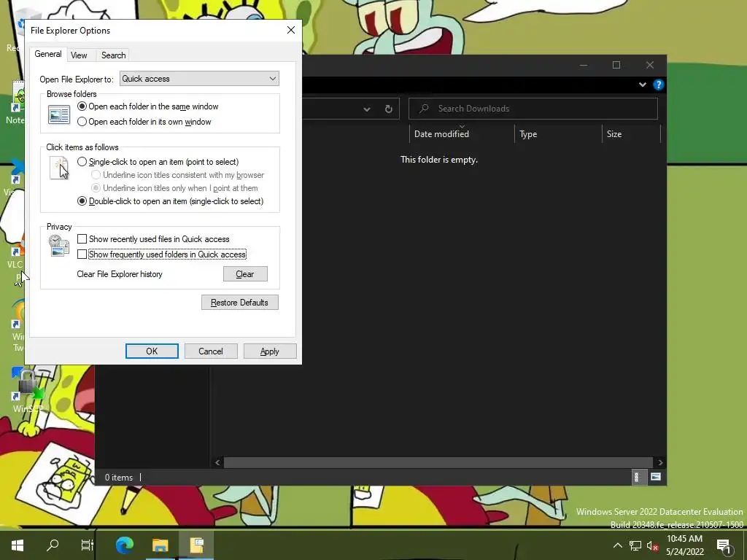Close the File Explorer Options dialog
The image size is (747, 560).
click(x=291, y=30)
